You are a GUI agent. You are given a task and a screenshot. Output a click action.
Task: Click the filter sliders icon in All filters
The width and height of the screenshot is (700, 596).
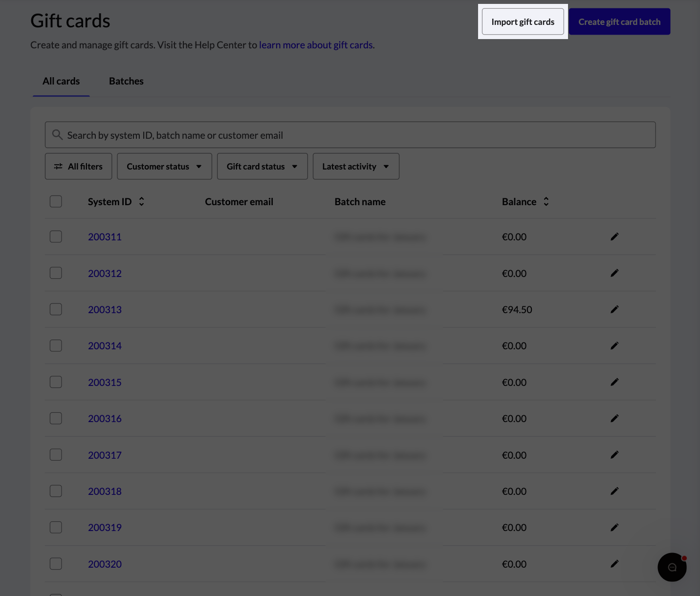click(x=58, y=166)
